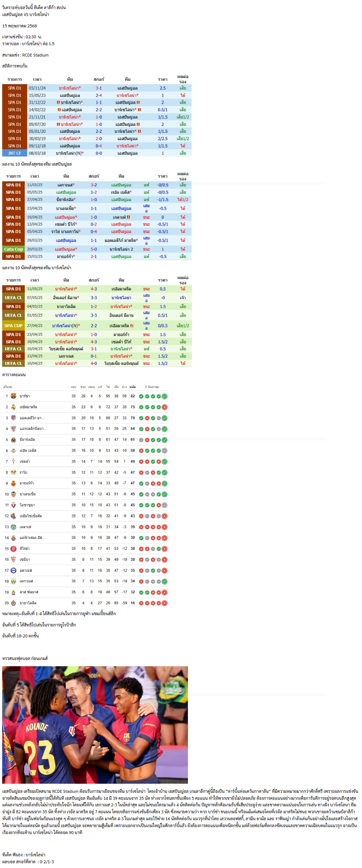Open the Barcelona players celebration photo

(95, 725)
